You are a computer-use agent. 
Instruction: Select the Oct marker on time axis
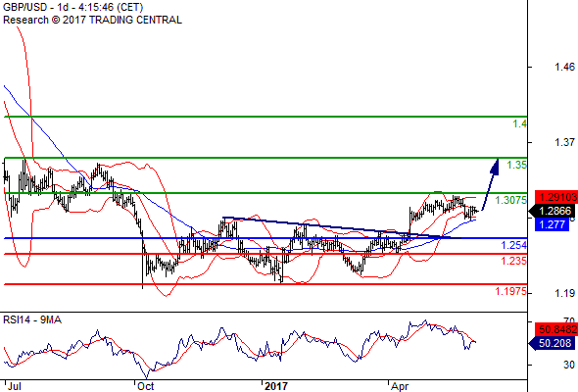tap(145, 386)
